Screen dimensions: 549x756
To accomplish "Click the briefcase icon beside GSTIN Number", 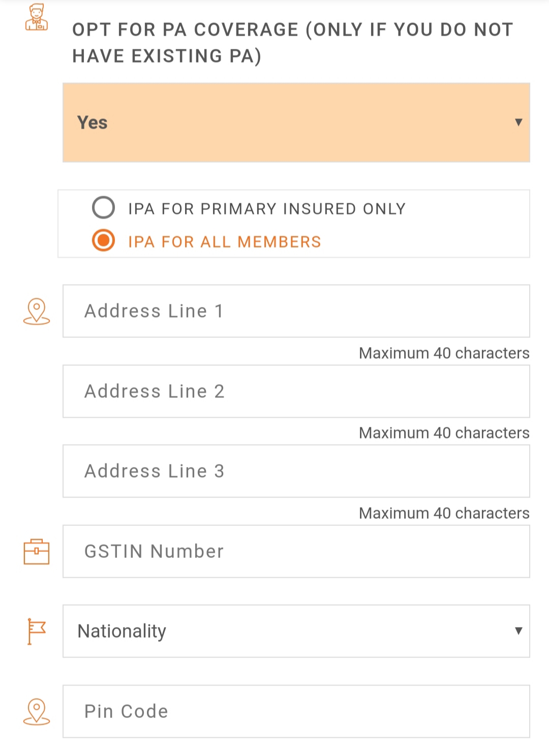I will tap(36, 552).
